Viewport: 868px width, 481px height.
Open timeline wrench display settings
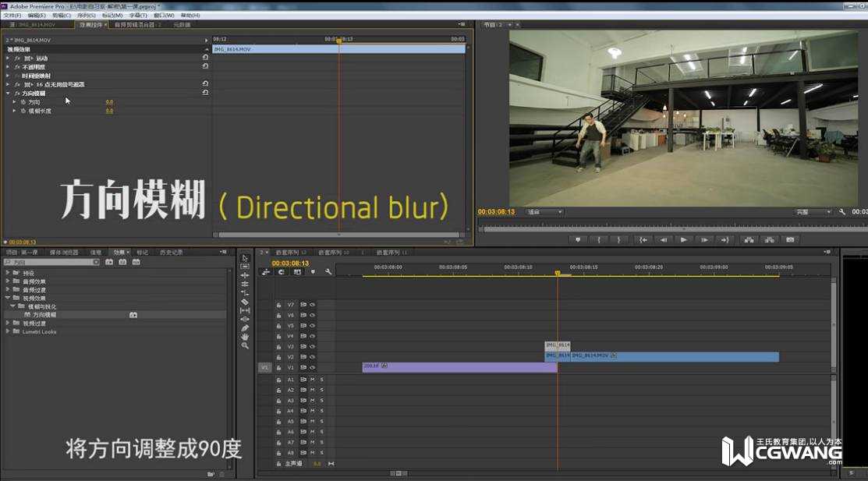tap(328, 272)
